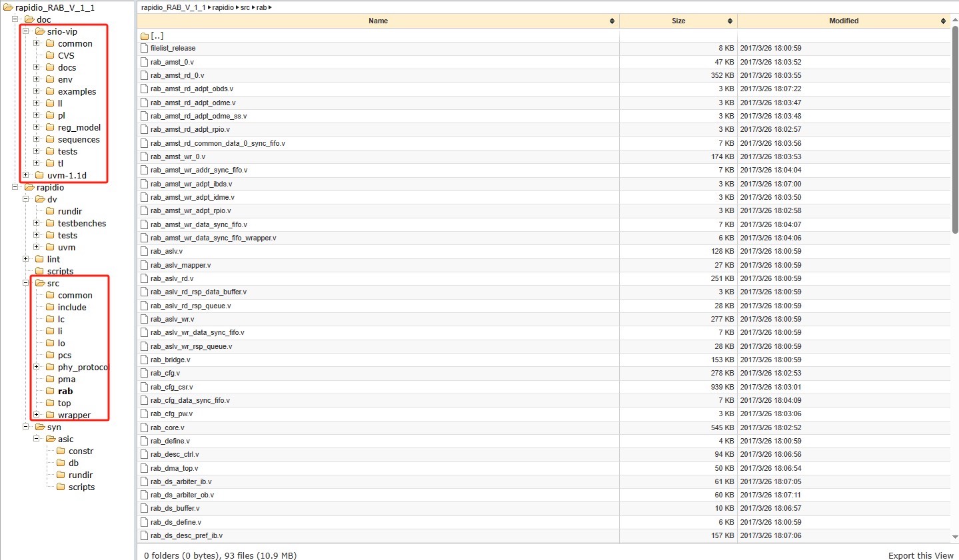The height and width of the screenshot is (560, 959).
Task: Expand the lint folder node
Action: click(x=26, y=259)
